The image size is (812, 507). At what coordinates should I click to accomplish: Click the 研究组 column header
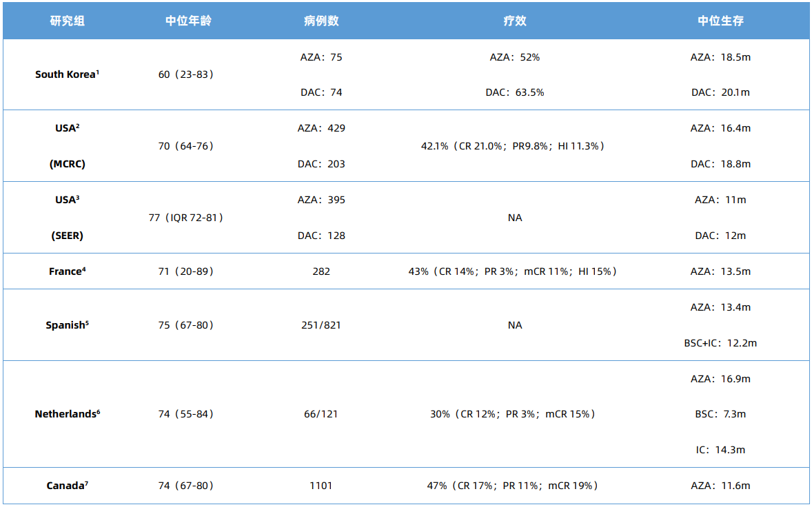pos(68,21)
